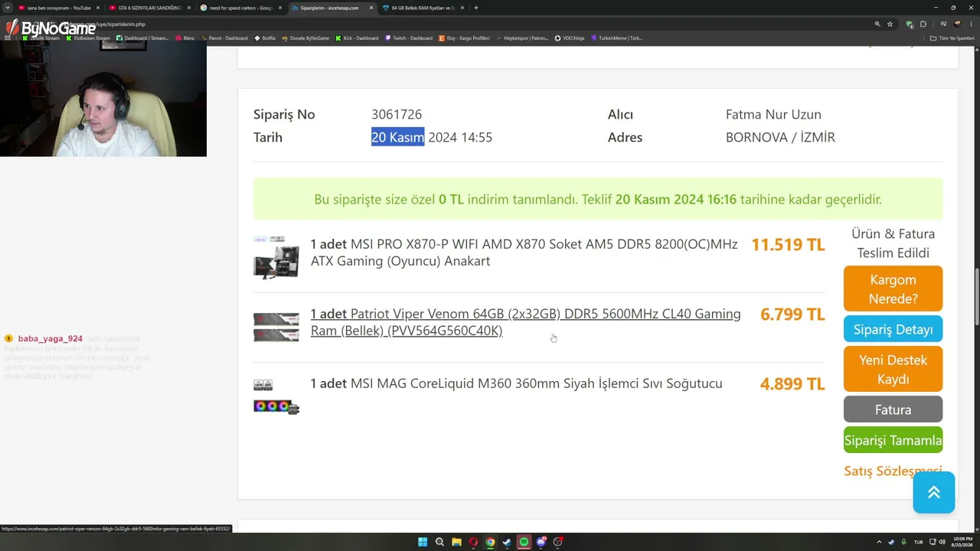Close the 'need for speed carbon' tab

point(280,8)
